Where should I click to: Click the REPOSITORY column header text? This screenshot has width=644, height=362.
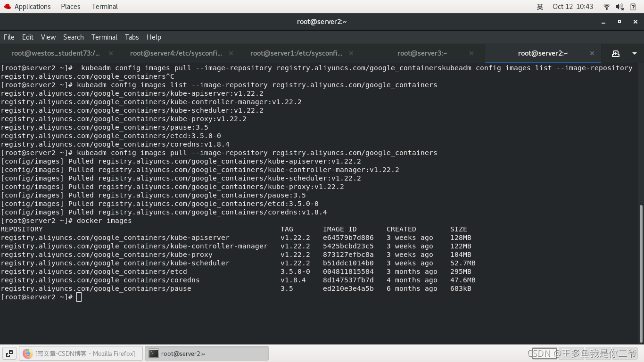(x=22, y=229)
